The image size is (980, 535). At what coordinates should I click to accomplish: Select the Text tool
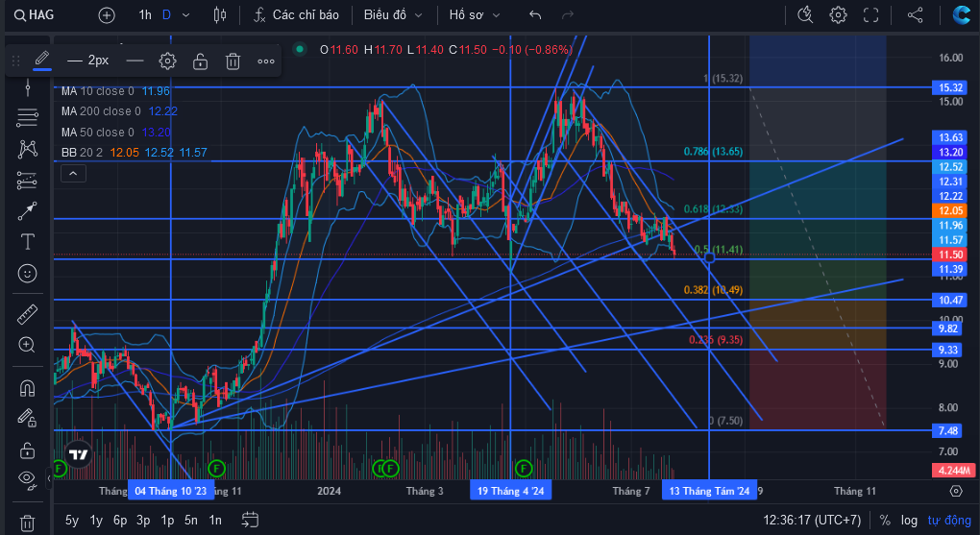(27, 242)
